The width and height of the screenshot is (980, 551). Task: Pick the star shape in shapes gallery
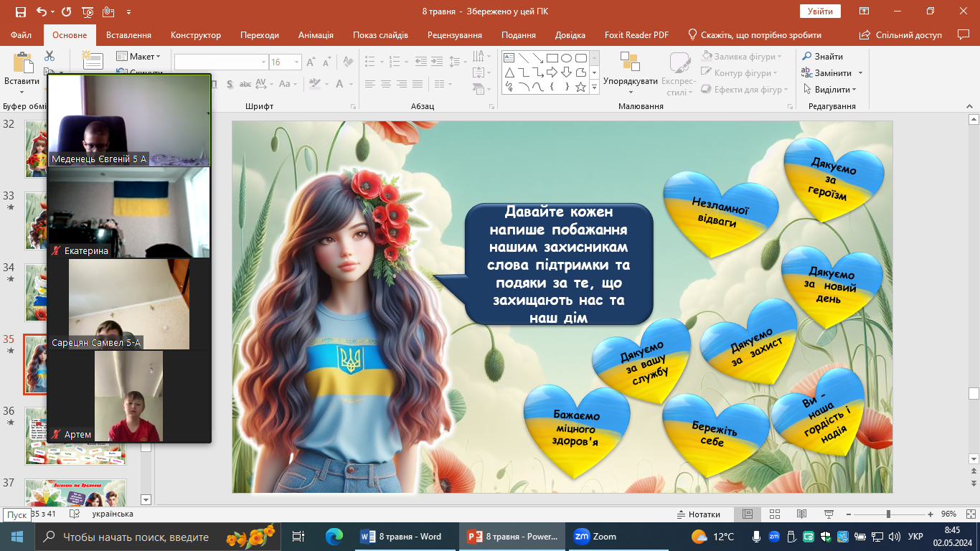click(580, 88)
